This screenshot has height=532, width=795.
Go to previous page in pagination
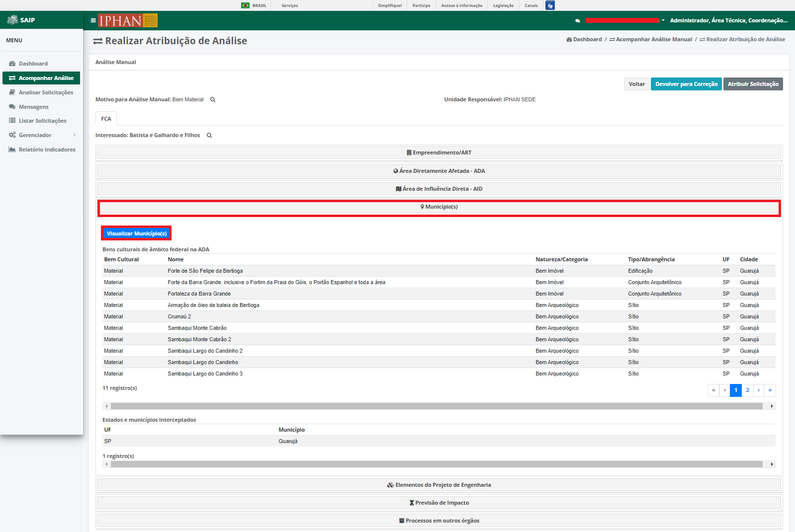coord(725,390)
